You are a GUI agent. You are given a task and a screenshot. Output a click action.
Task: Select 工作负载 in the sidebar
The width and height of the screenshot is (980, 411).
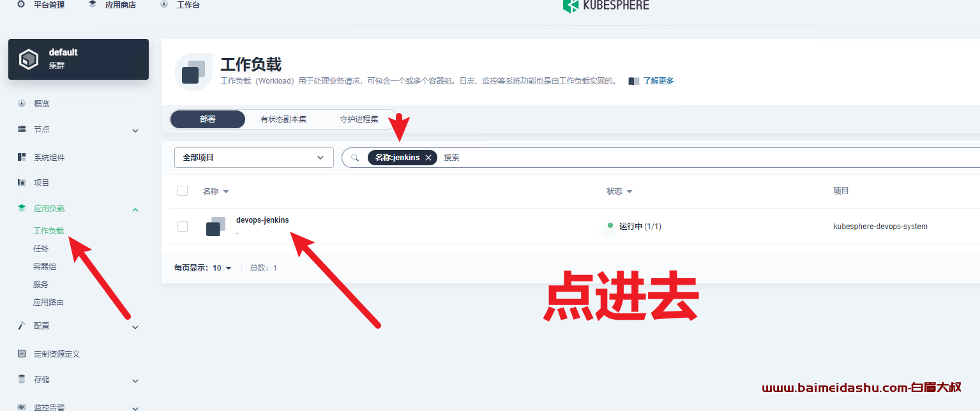[49, 231]
